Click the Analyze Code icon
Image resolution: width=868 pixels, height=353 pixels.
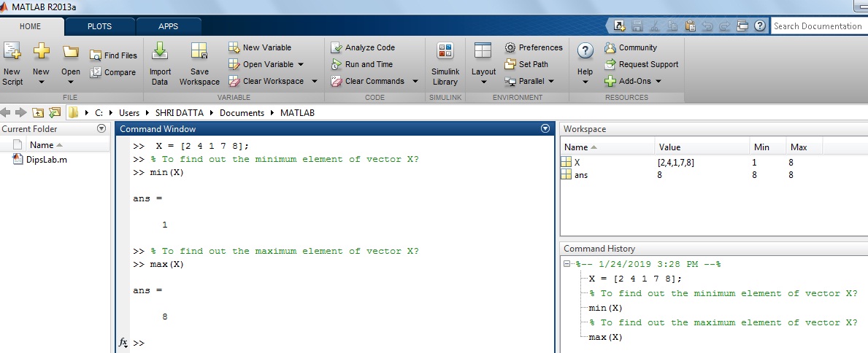point(336,48)
